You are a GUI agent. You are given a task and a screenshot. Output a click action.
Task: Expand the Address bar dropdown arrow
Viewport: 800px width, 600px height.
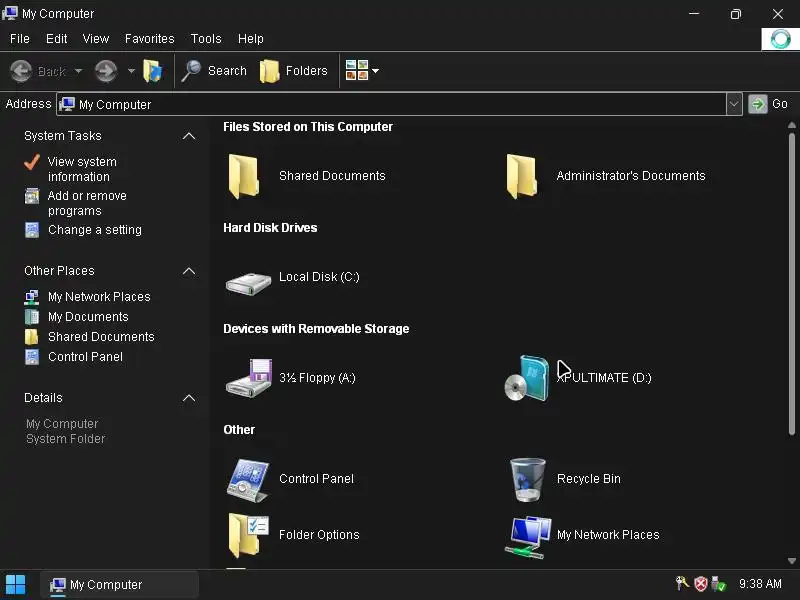pyautogui.click(x=734, y=104)
